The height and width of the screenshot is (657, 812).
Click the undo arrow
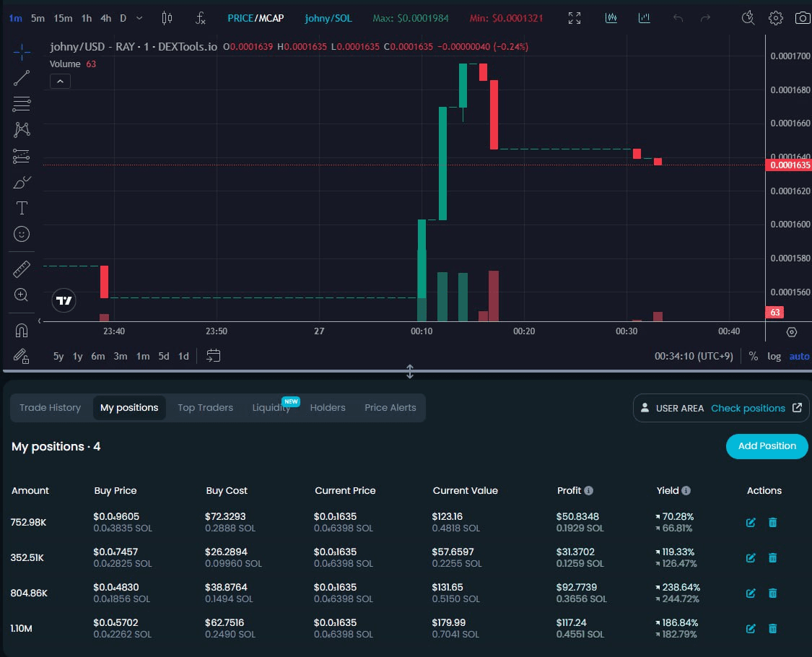[678, 18]
